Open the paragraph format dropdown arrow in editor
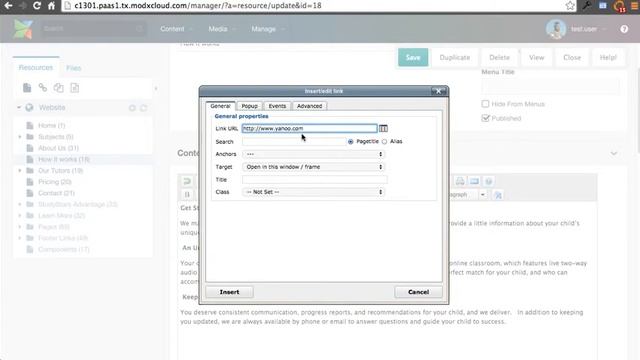This screenshot has height=360, width=640. point(483,195)
